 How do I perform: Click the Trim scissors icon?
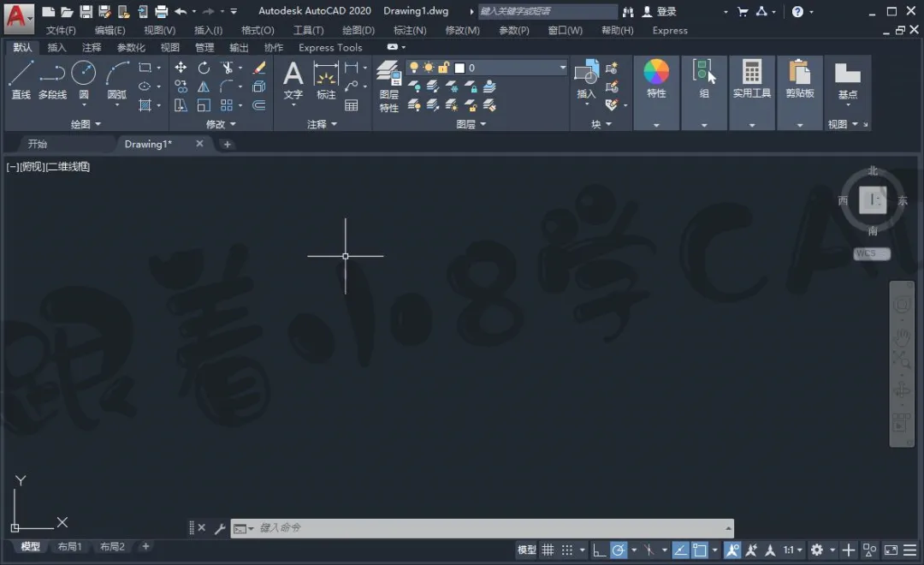point(227,68)
